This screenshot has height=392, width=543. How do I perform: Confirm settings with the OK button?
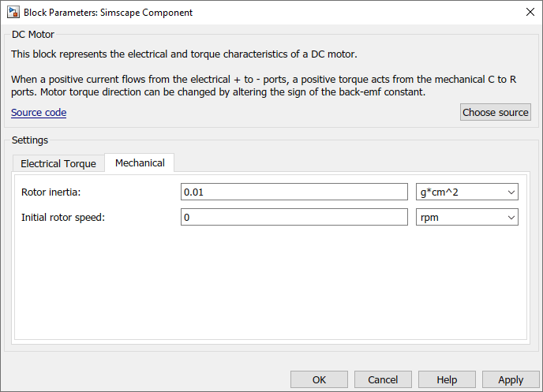point(319,379)
